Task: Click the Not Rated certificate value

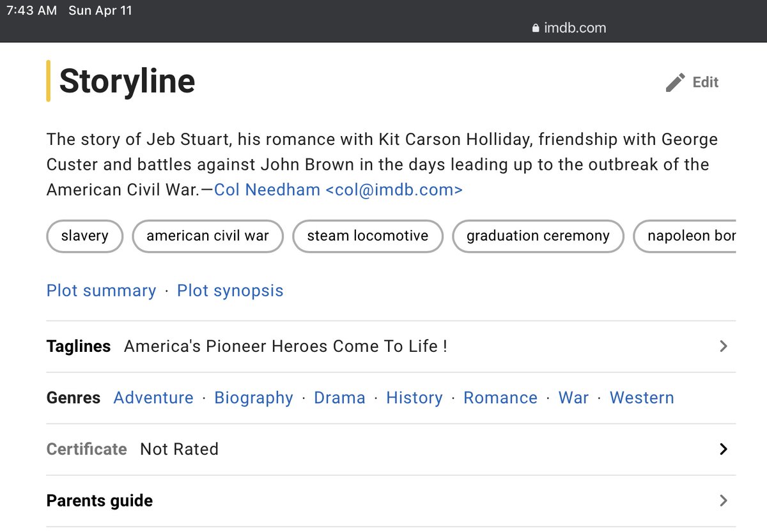Action: pyautogui.click(x=180, y=449)
